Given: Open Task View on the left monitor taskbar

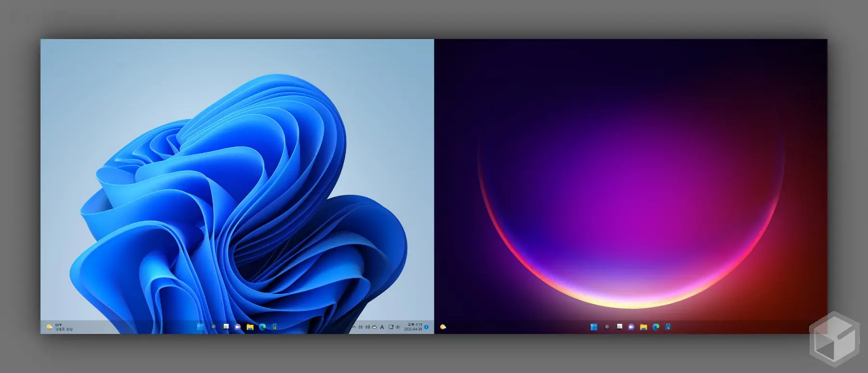Looking at the screenshot, I should [x=225, y=327].
